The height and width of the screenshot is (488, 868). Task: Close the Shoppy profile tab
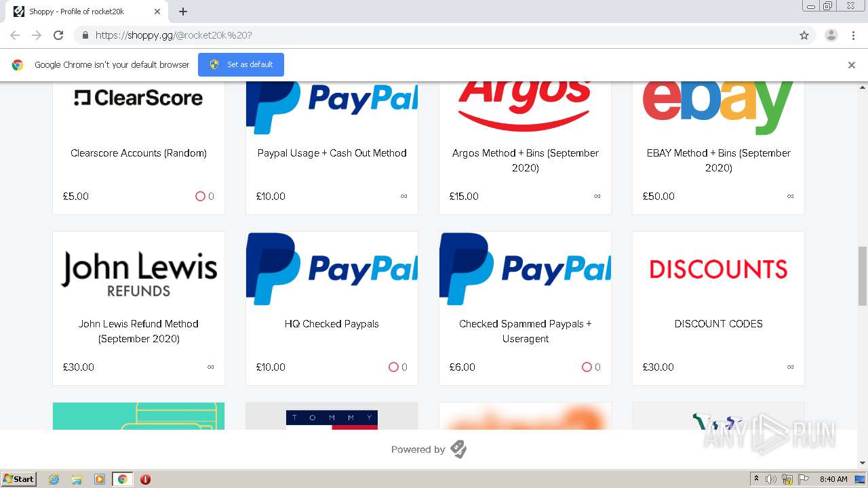[x=157, y=12]
